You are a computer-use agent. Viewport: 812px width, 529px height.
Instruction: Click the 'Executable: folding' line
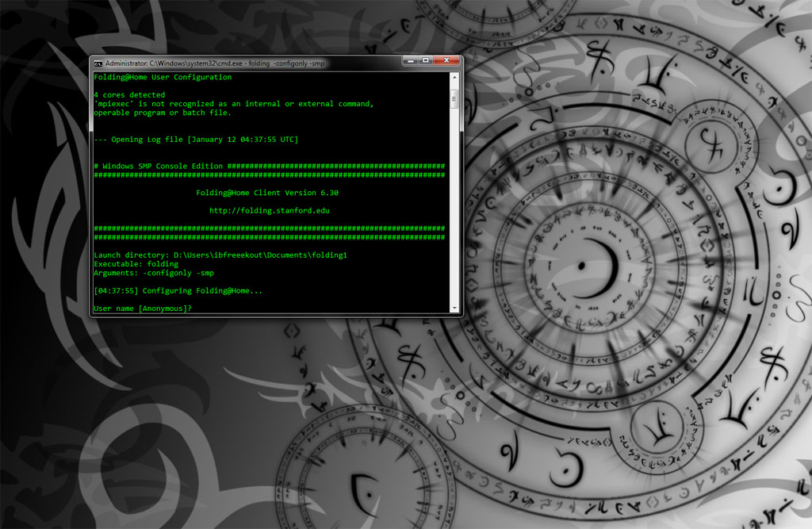click(136, 264)
